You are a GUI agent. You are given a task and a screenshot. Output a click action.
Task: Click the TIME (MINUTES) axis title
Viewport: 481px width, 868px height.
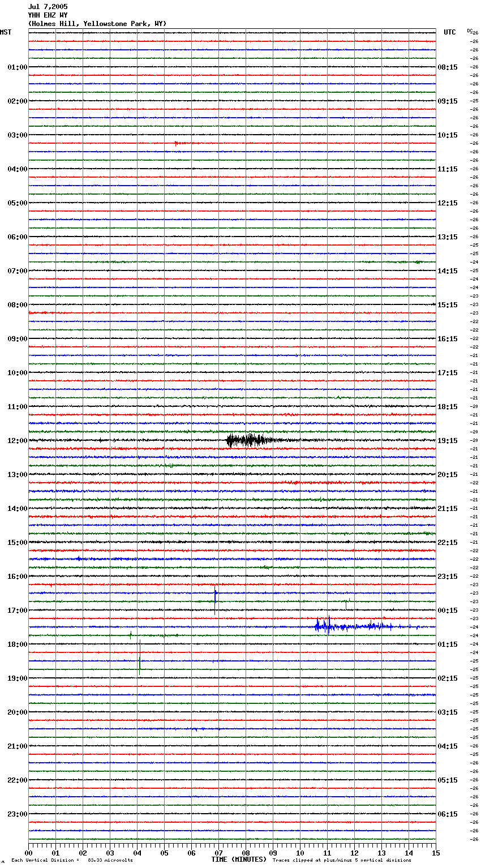coord(239,860)
